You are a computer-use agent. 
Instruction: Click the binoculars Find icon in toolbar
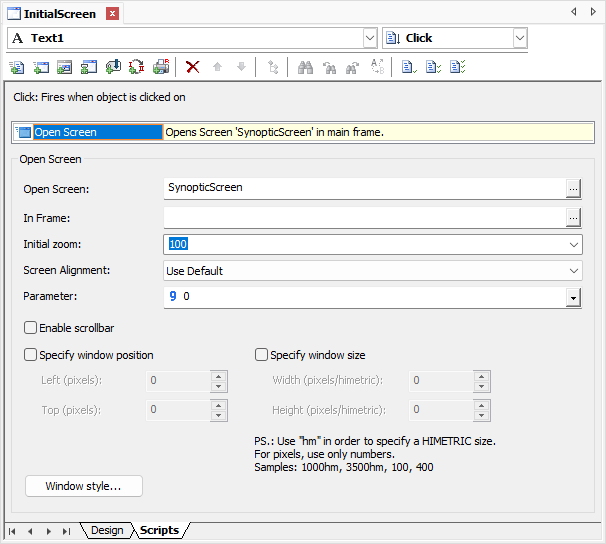(306, 67)
